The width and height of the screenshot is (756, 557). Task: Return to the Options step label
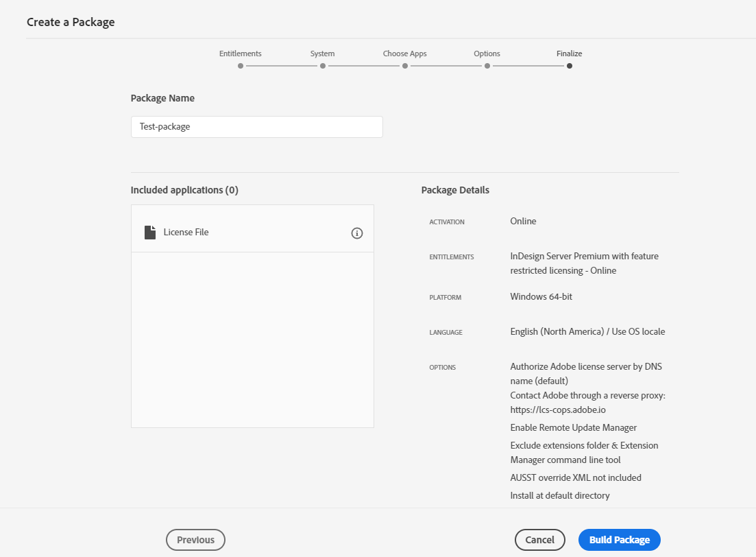[487, 54]
